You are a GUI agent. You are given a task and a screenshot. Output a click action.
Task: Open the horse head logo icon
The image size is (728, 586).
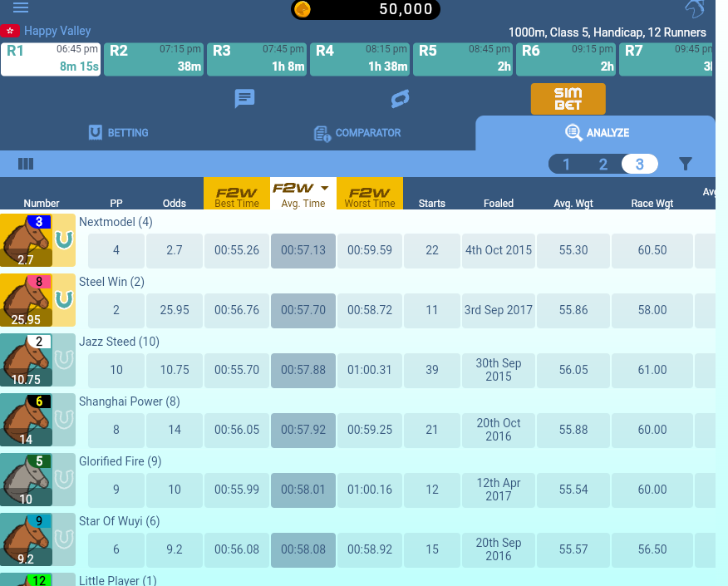click(695, 8)
